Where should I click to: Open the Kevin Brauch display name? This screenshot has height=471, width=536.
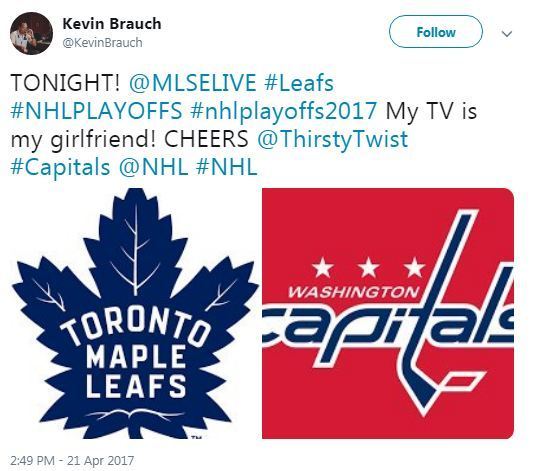pos(112,24)
